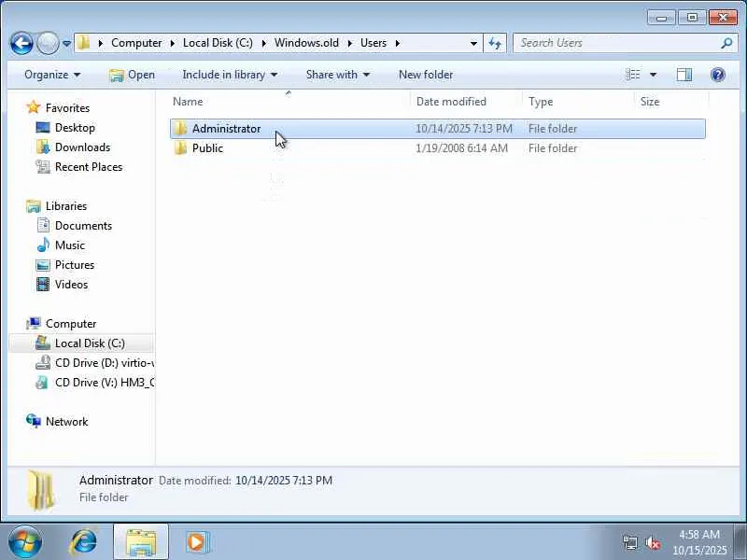Change the view with the view icon
The image size is (747, 560).
pyautogui.click(x=633, y=75)
